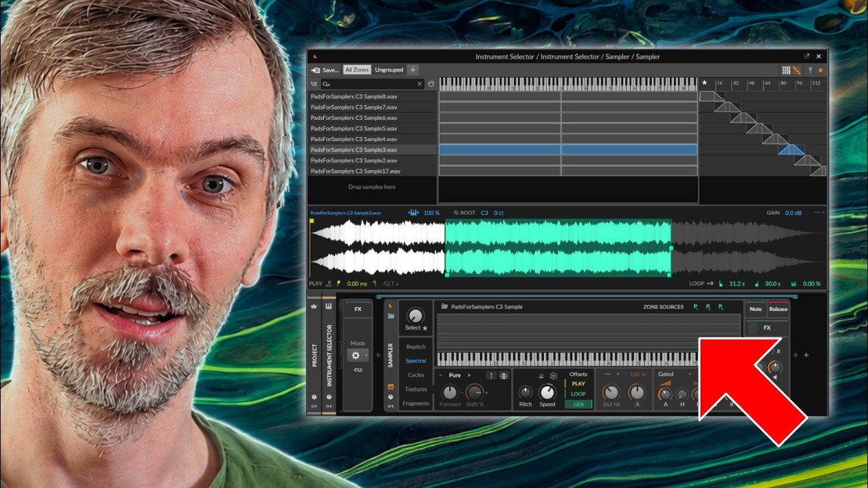Click next arrow right of Pure

(469, 375)
